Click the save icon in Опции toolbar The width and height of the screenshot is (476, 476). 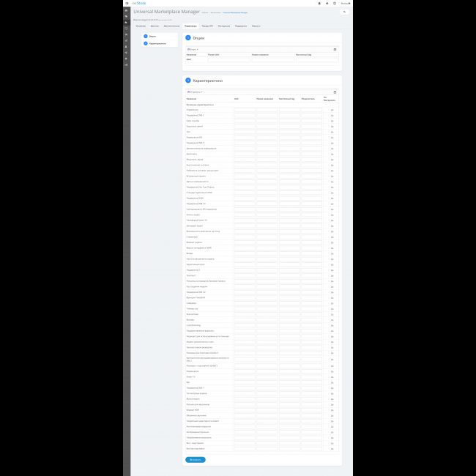(x=335, y=49)
